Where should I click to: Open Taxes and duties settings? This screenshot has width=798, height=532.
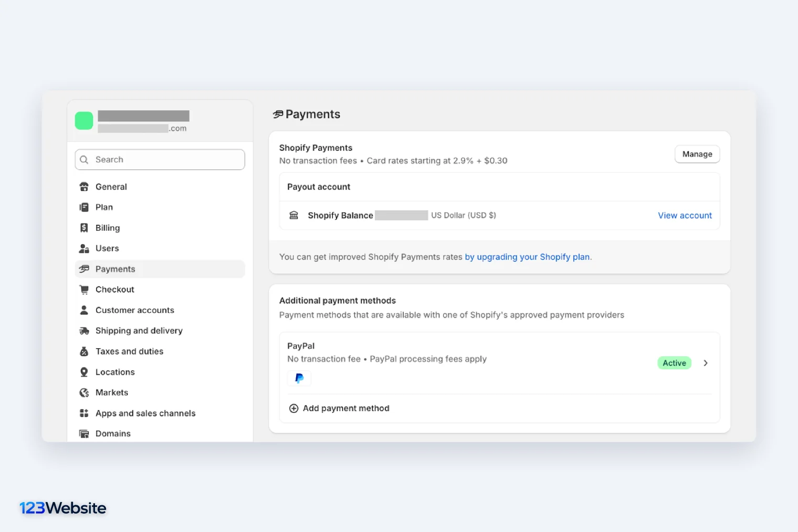160,352
